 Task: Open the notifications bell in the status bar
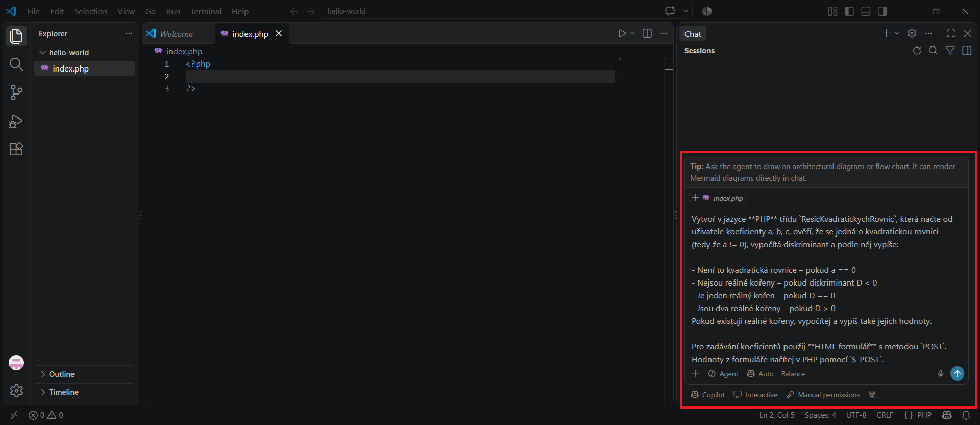coord(966,415)
